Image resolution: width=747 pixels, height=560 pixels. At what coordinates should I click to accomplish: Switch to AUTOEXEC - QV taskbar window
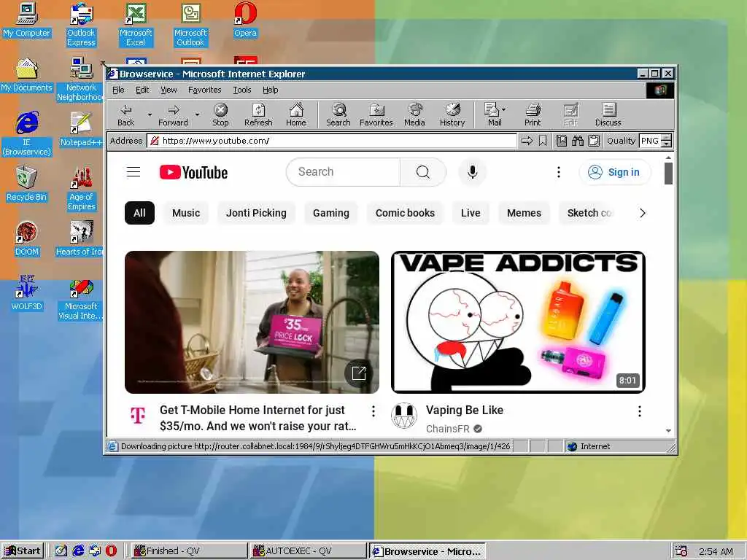click(308, 551)
